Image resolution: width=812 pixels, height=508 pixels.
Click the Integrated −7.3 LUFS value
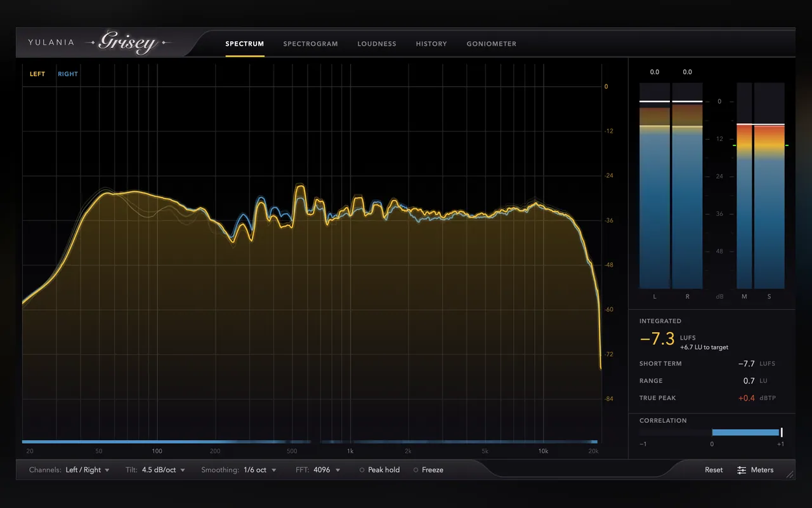coord(657,339)
